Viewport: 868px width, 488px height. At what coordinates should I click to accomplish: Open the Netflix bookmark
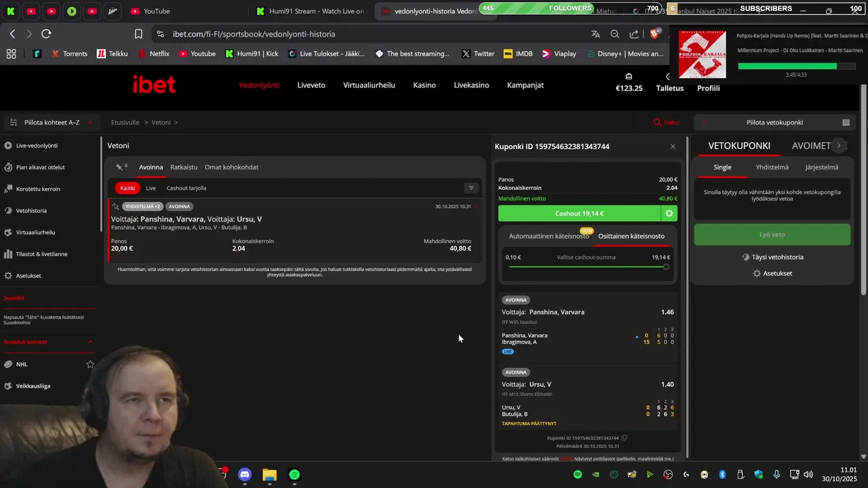click(x=153, y=54)
